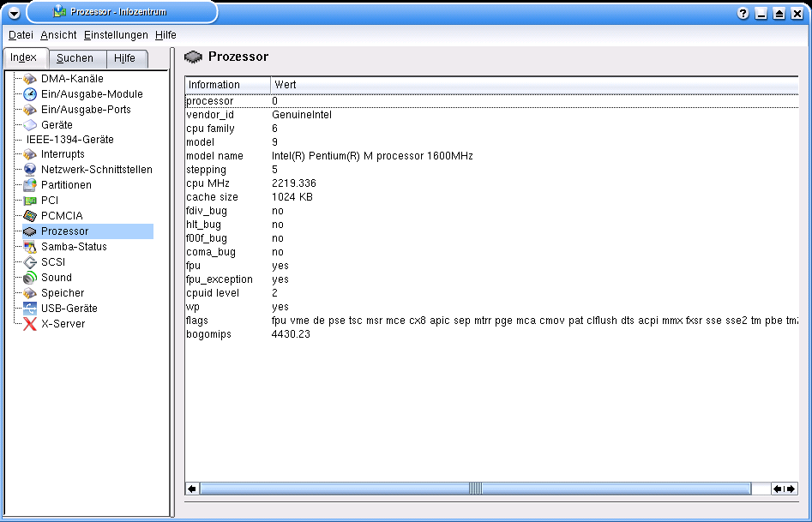Click the DMA-Kanäle icon in the index
The image size is (812, 522).
tap(30, 79)
